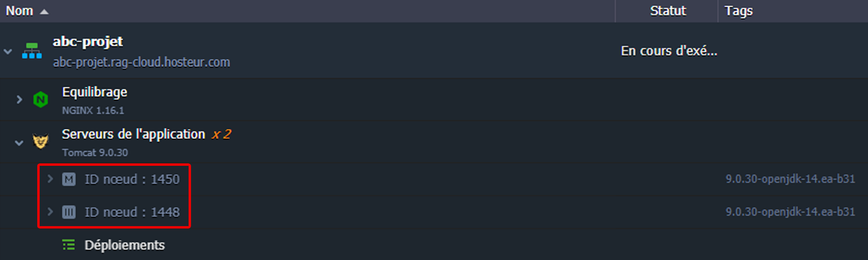Viewport: 868px width, 260px height.
Task: Expand the Equilibrage NGINX layer
Action: point(19,100)
